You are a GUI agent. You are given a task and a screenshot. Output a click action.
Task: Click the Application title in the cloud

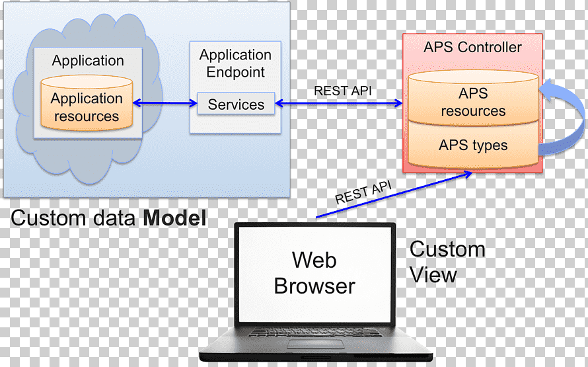coord(88,60)
